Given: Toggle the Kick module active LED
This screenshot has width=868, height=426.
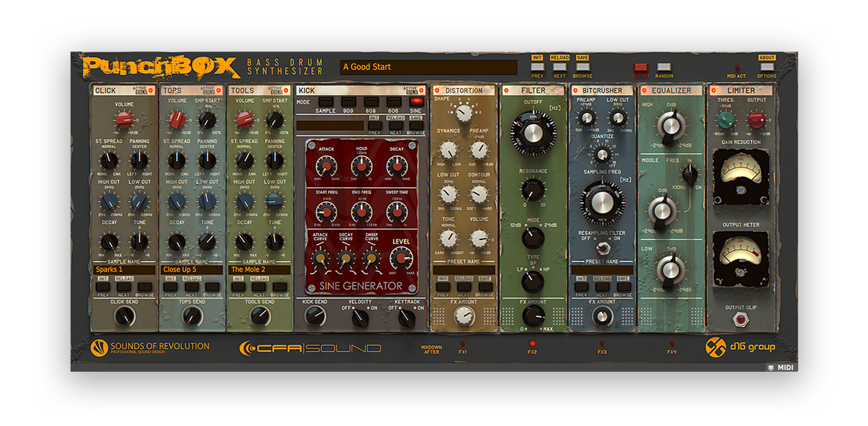Looking at the screenshot, I should [422, 90].
